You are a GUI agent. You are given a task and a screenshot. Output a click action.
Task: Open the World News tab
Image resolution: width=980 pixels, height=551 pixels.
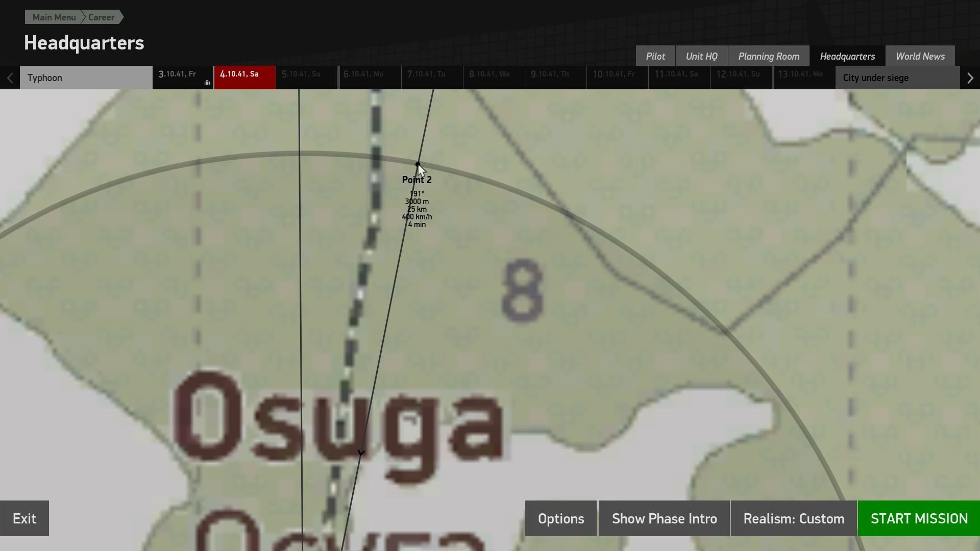tap(920, 56)
